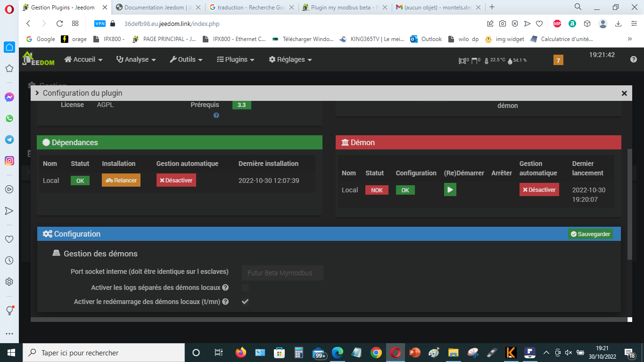Add page to bookmarks heart icon

tap(539, 24)
